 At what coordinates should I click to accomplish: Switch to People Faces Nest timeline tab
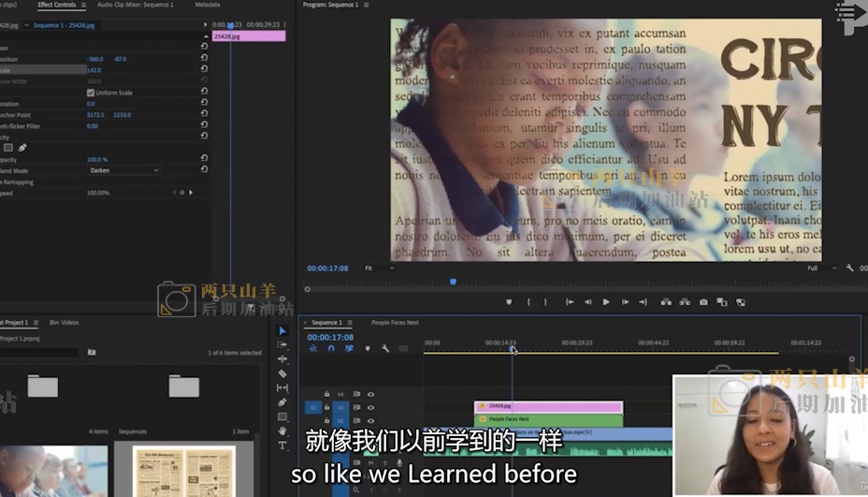coord(395,322)
